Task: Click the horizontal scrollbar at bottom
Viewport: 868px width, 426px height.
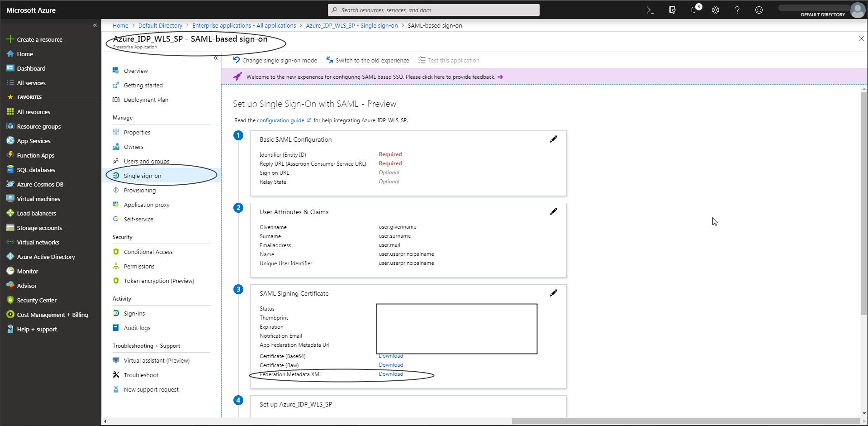Action: click(686, 421)
